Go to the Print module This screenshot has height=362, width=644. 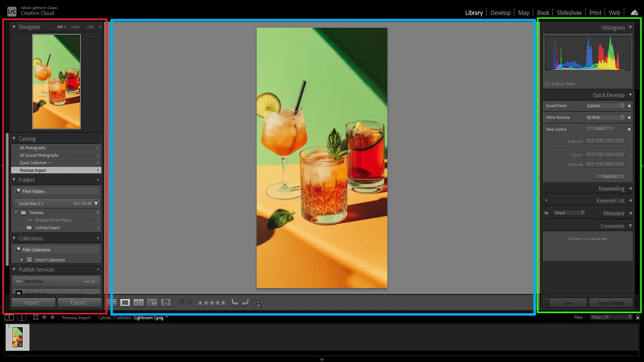[x=595, y=13]
